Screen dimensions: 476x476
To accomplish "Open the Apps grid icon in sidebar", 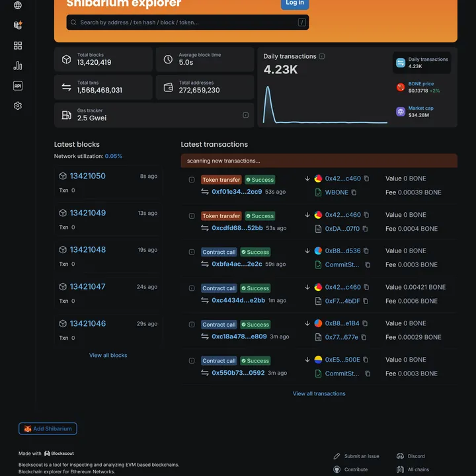I will coord(18,46).
